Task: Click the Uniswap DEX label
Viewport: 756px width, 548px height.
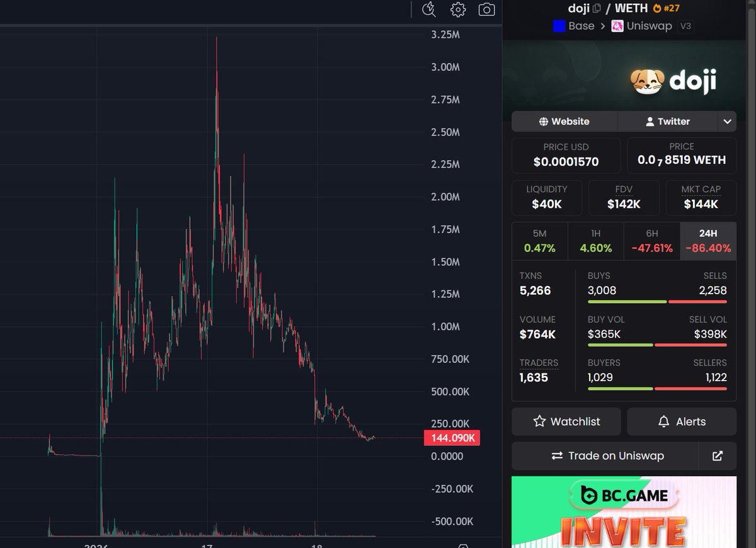Action: click(649, 26)
